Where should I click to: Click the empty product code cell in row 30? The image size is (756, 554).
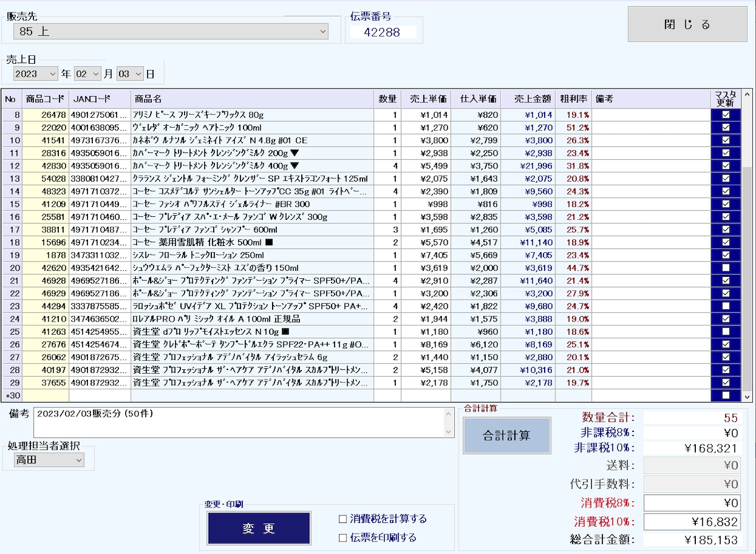45,395
